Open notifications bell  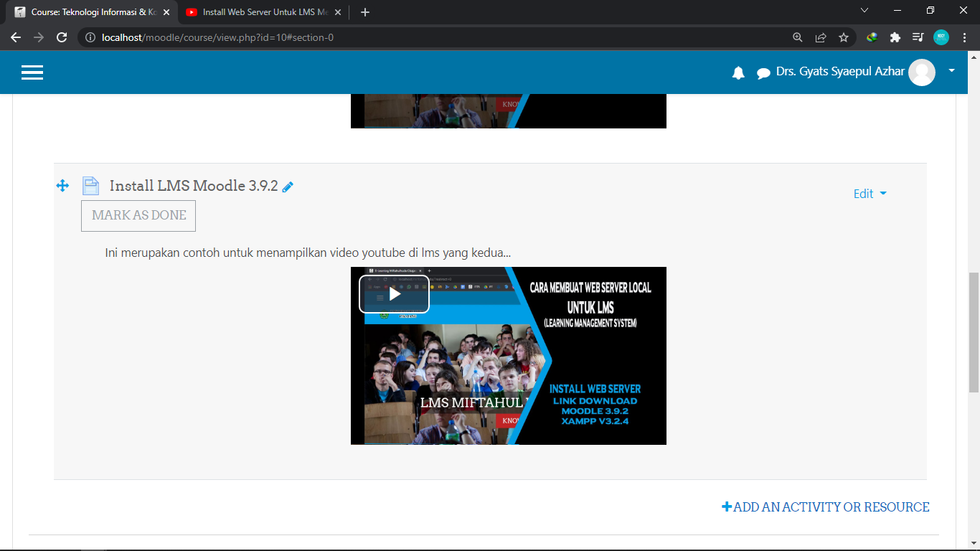[x=738, y=72]
